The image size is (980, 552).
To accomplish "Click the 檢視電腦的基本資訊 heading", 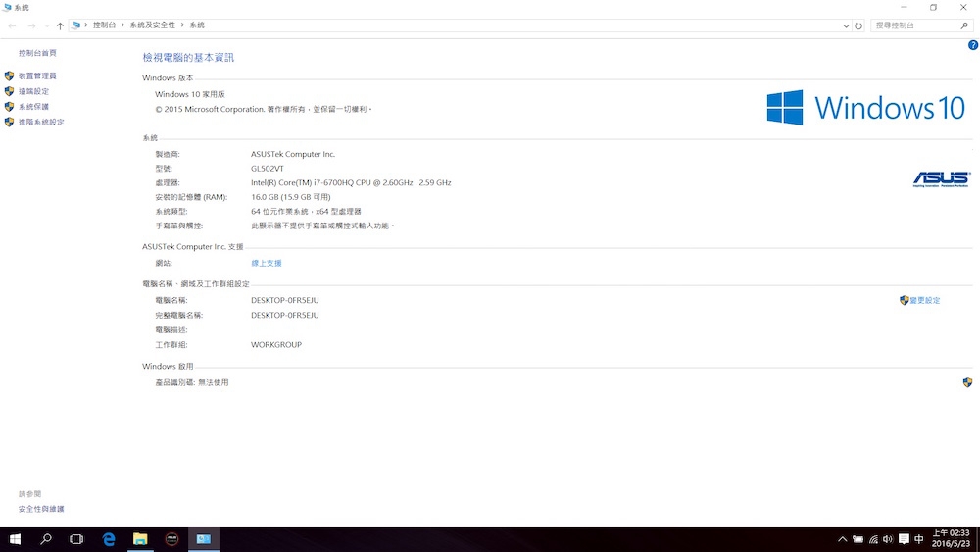I will (x=188, y=58).
